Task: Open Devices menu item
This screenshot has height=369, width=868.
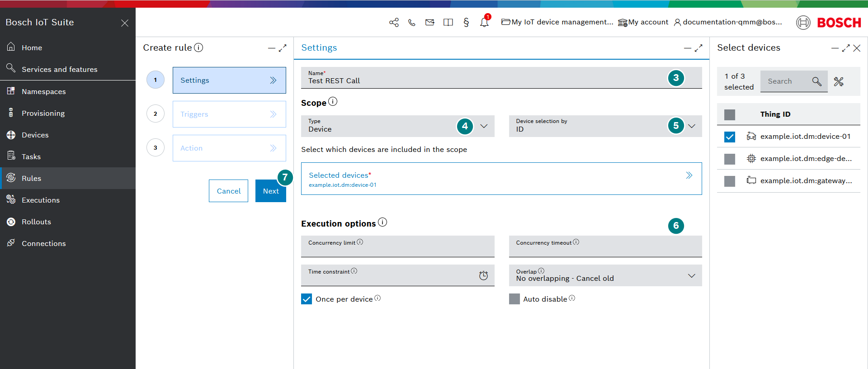Action: click(x=68, y=135)
